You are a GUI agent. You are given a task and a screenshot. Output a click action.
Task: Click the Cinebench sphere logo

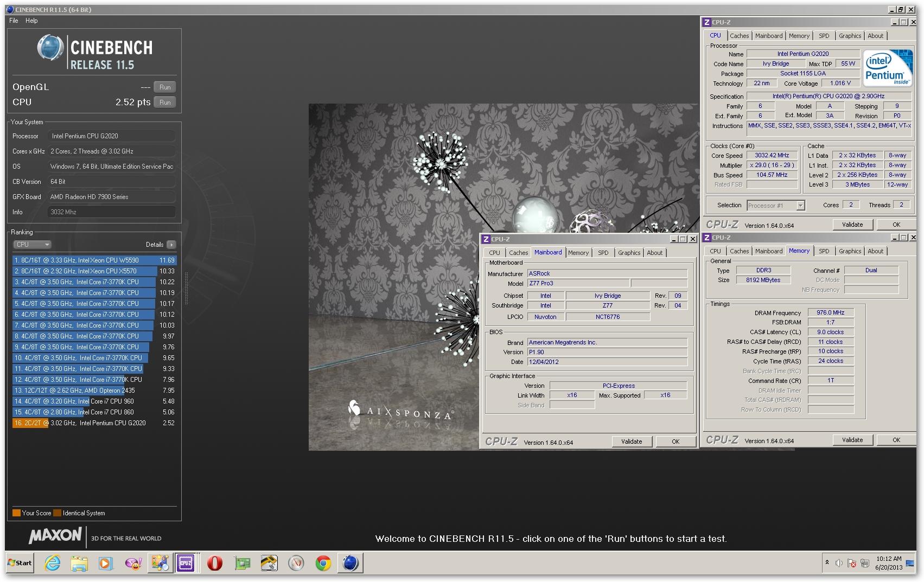pyautogui.click(x=50, y=48)
